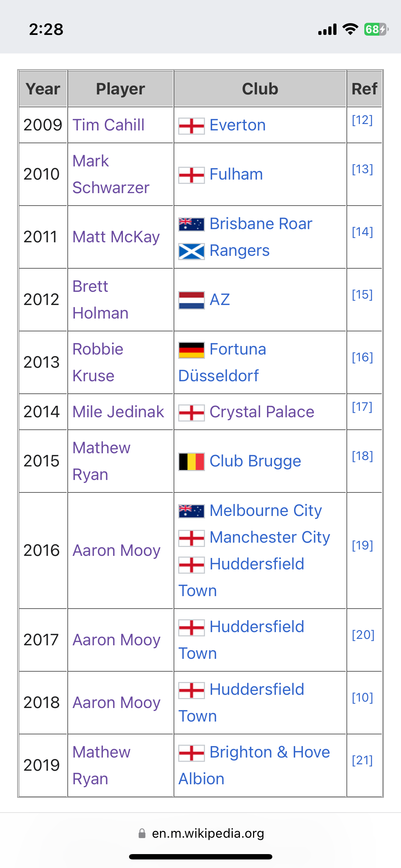This screenshot has width=401, height=868.
Task: Tap the battery indicator in status bar
Action: pyautogui.click(x=376, y=29)
